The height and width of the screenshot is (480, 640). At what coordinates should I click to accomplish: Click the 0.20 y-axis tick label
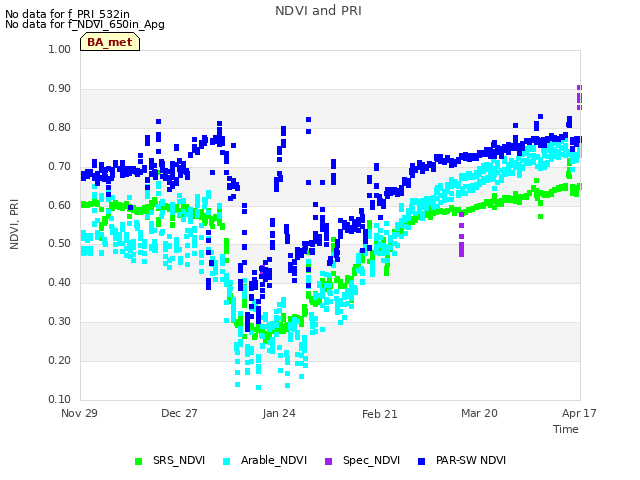[60, 360]
